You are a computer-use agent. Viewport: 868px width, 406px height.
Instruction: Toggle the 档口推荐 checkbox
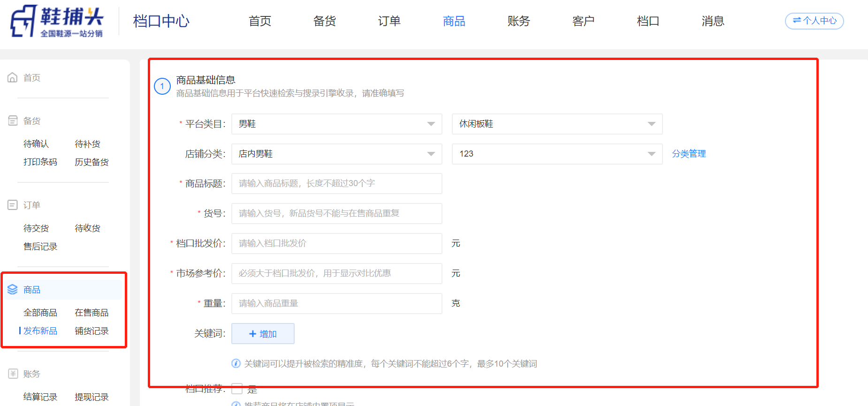(237, 389)
